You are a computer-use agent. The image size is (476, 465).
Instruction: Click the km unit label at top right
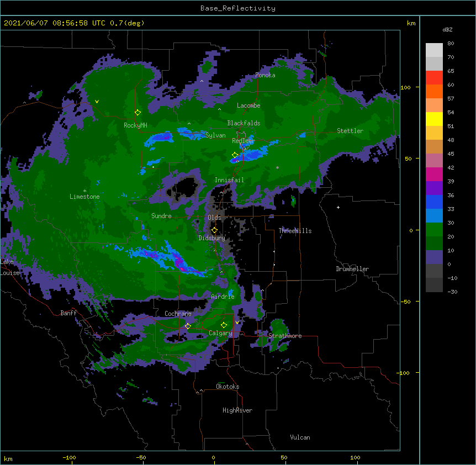[411, 23]
